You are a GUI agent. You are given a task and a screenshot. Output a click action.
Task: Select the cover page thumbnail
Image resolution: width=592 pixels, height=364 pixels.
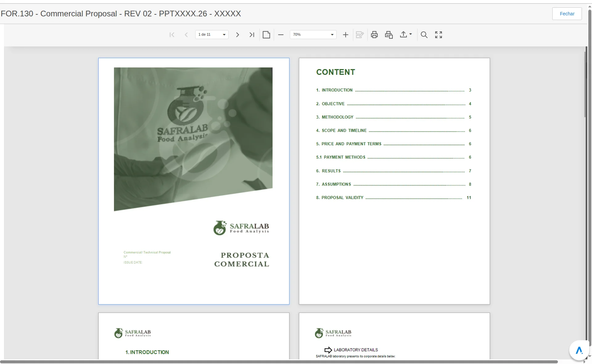(x=194, y=181)
